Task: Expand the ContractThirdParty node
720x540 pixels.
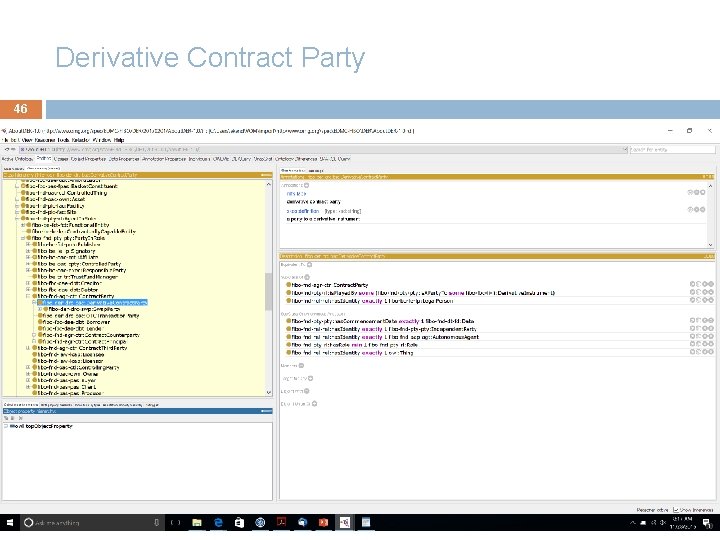Action: [x=28, y=349]
